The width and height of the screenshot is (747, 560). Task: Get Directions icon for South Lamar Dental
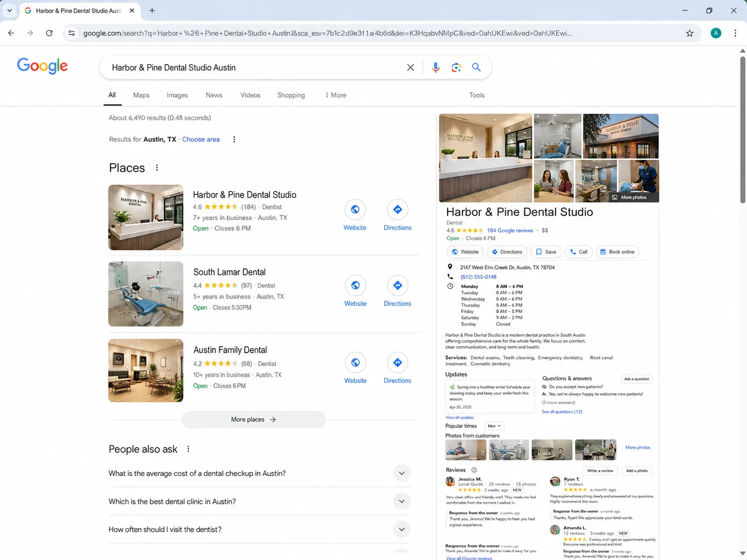point(397,285)
